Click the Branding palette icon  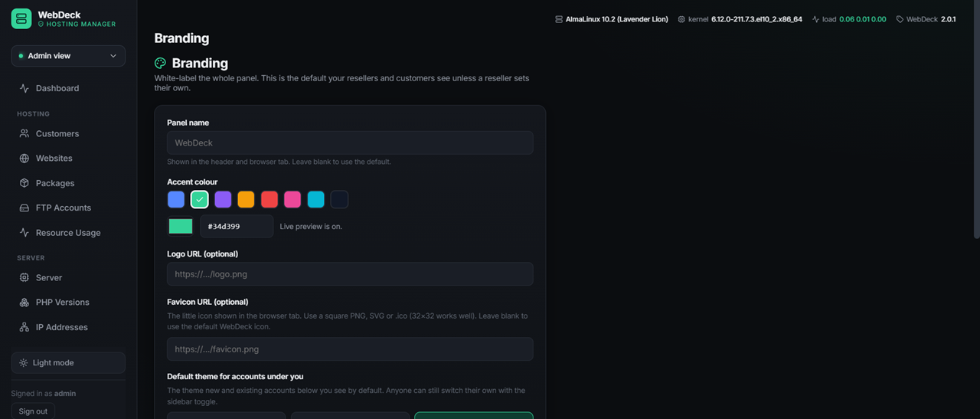[x=160, y=64]
